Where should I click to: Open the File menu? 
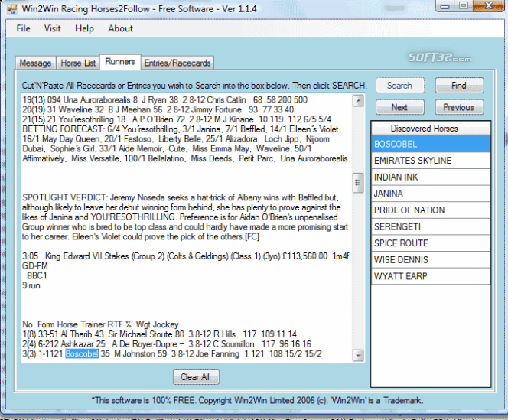[23, 28]
